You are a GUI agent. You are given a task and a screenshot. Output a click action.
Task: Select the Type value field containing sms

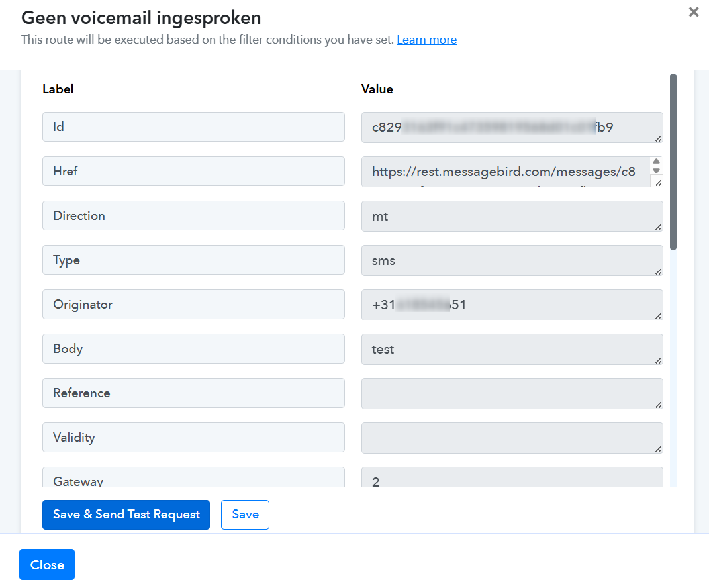(511, 260)
